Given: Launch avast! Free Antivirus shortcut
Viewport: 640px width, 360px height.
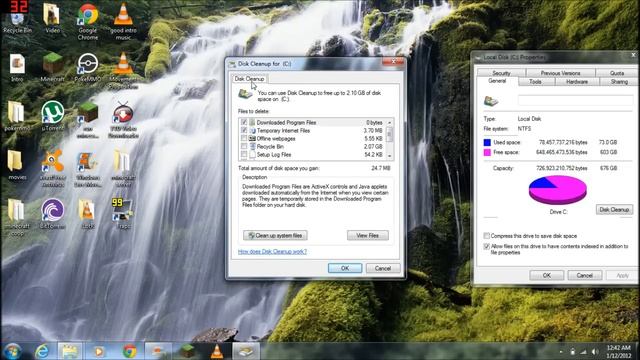Looking at the screenshot, I should pyautogui.click(x=53, y=168).
